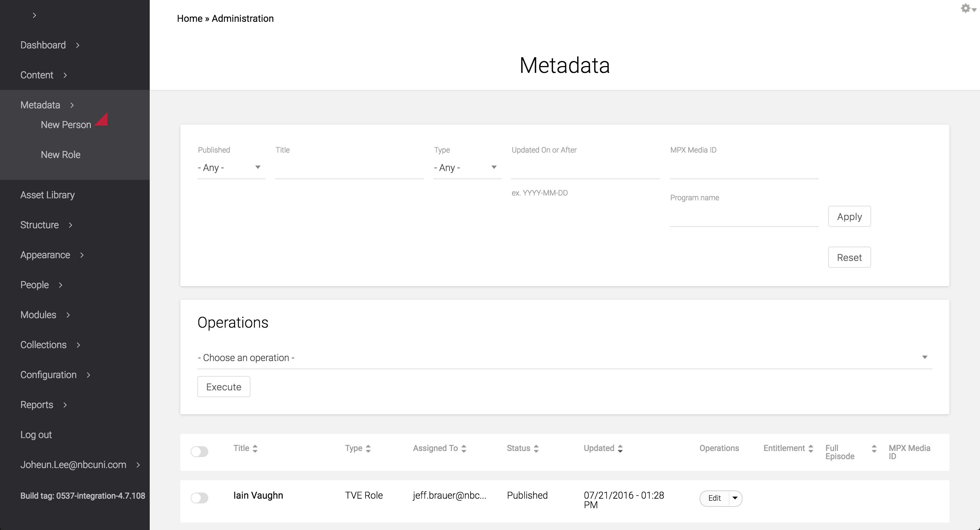This screenshot has height=530, width=980.
Task: Click the Apply filter button
Action: 849,217
